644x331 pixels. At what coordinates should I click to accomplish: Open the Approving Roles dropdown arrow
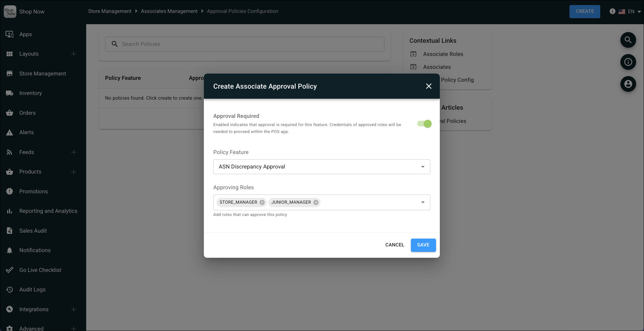tap(423, 202)
